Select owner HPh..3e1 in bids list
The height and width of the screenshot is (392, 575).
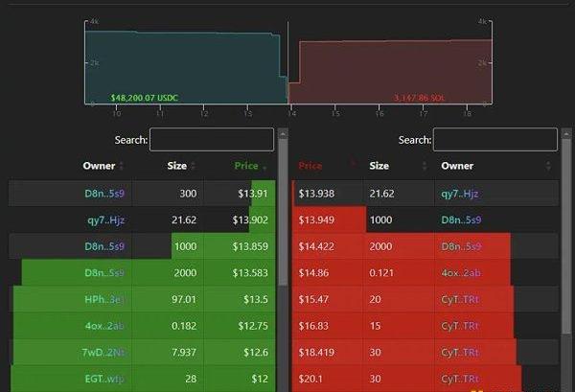pos(103,300)
